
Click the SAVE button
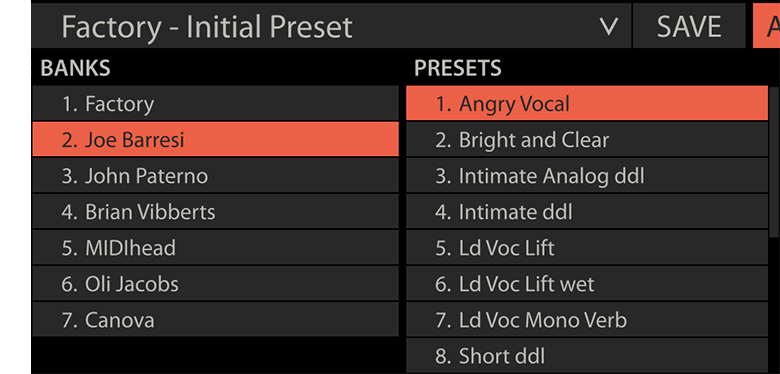(689, 26)
